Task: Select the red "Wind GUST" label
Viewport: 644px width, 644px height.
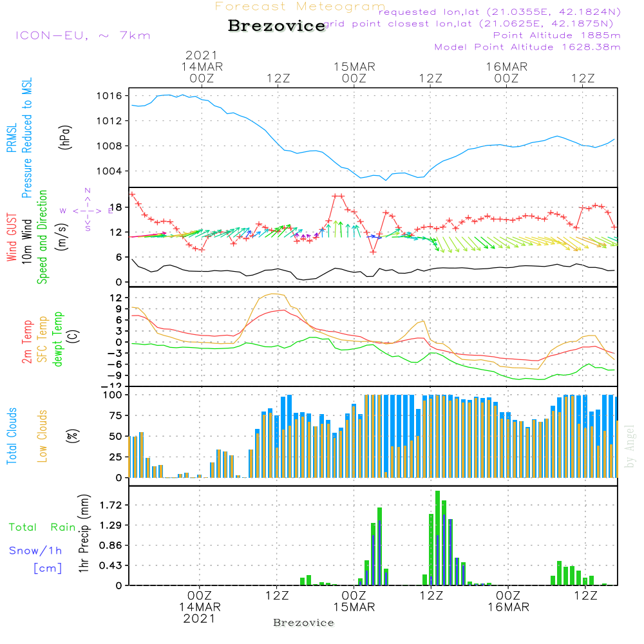Action: (12, 237)
